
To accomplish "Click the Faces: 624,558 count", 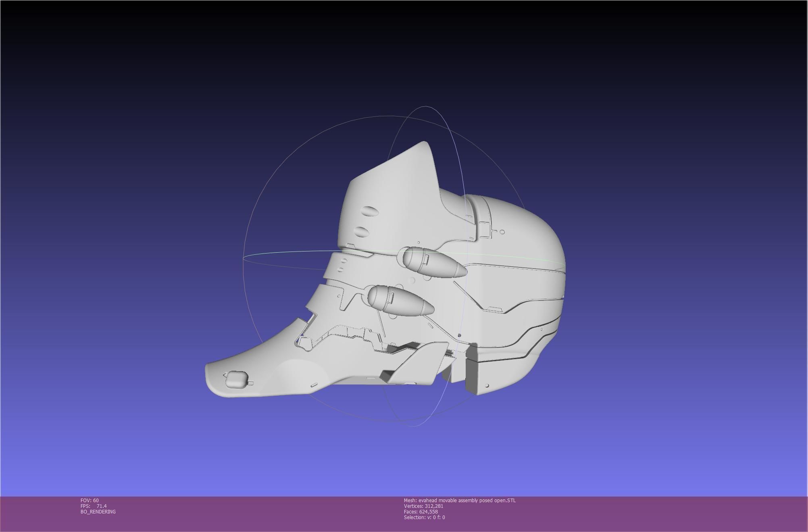I will pos(421,511).
